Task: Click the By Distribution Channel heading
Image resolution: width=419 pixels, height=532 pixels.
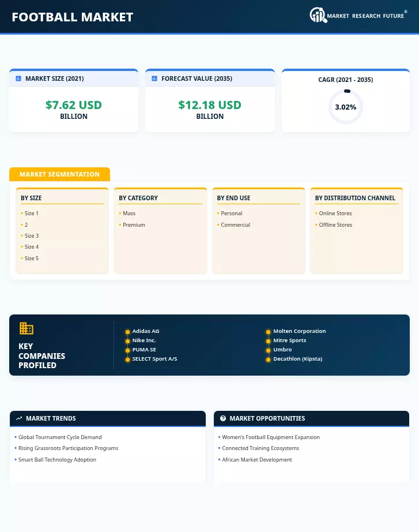Action: click(355, 198)
